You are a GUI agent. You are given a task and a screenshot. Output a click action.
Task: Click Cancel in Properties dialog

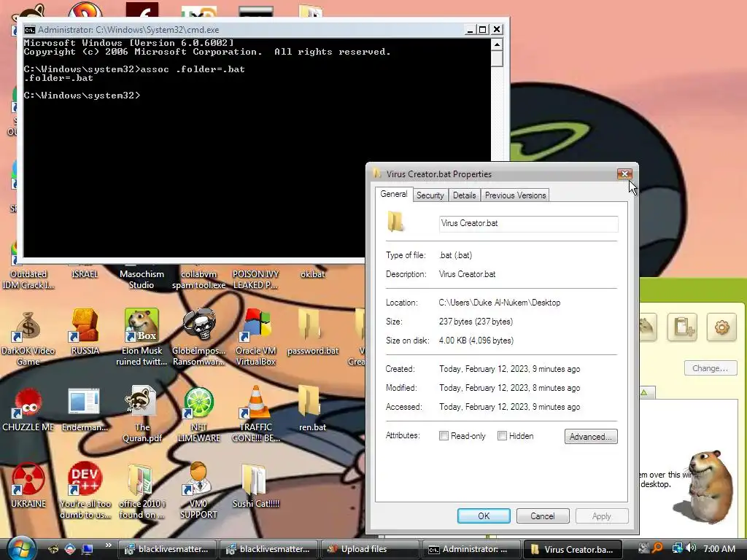point(543,516)
